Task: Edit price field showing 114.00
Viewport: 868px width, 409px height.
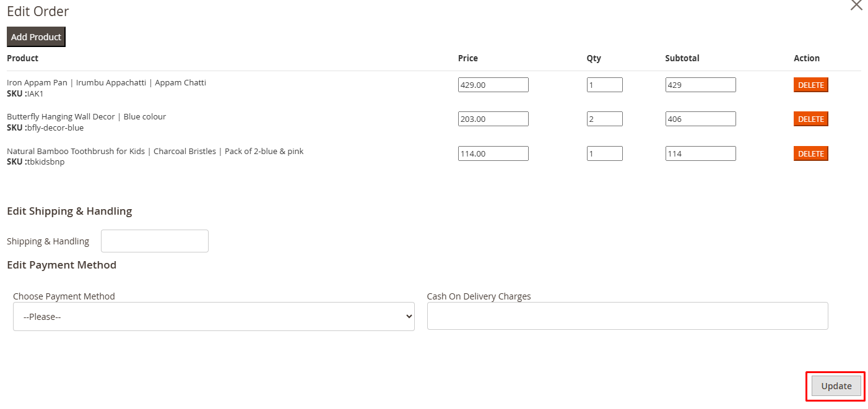Action: 493,153
